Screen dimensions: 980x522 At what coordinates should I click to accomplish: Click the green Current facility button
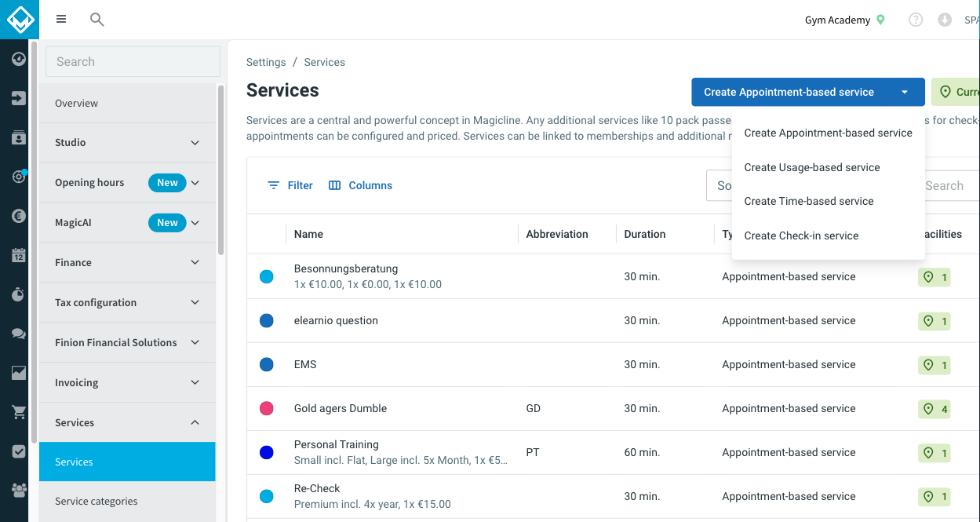[956, 92]
